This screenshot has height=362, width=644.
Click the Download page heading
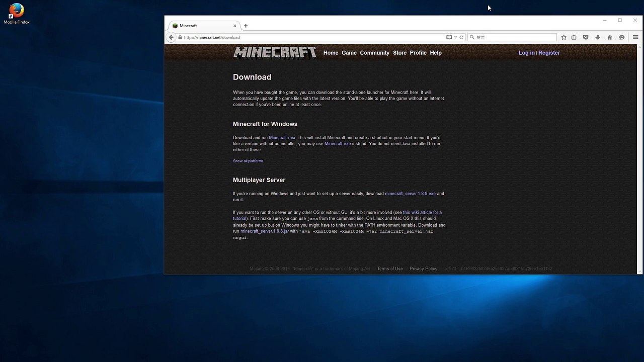click(252, 77)
